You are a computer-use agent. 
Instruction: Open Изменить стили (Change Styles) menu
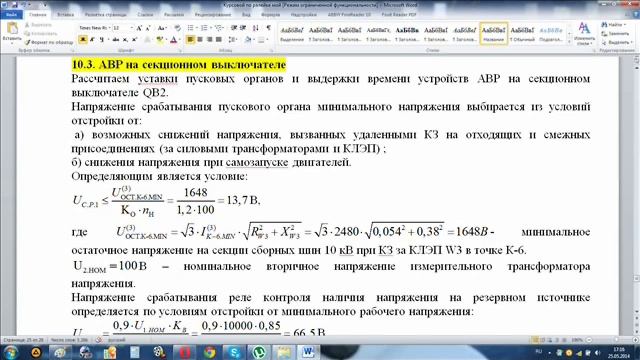click(584, 33)
